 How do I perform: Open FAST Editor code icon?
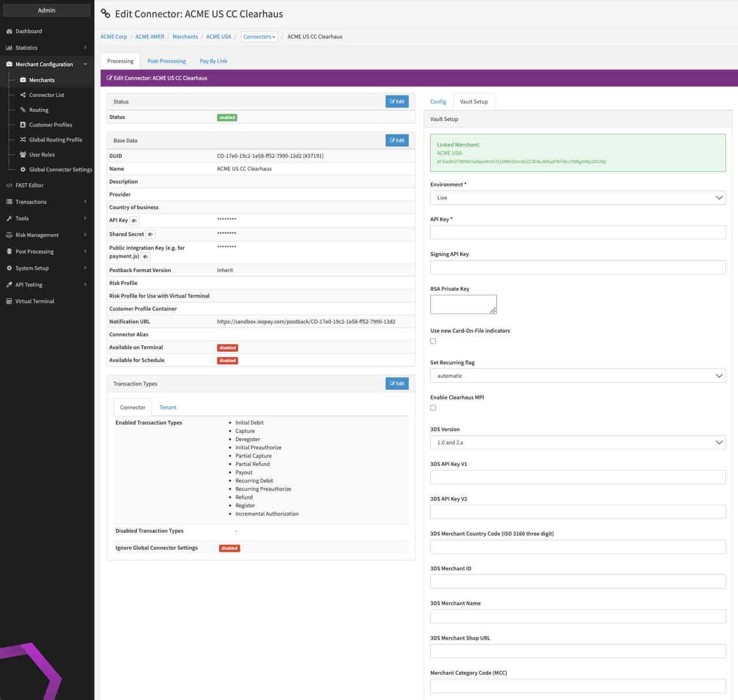[x=9, y=186]
